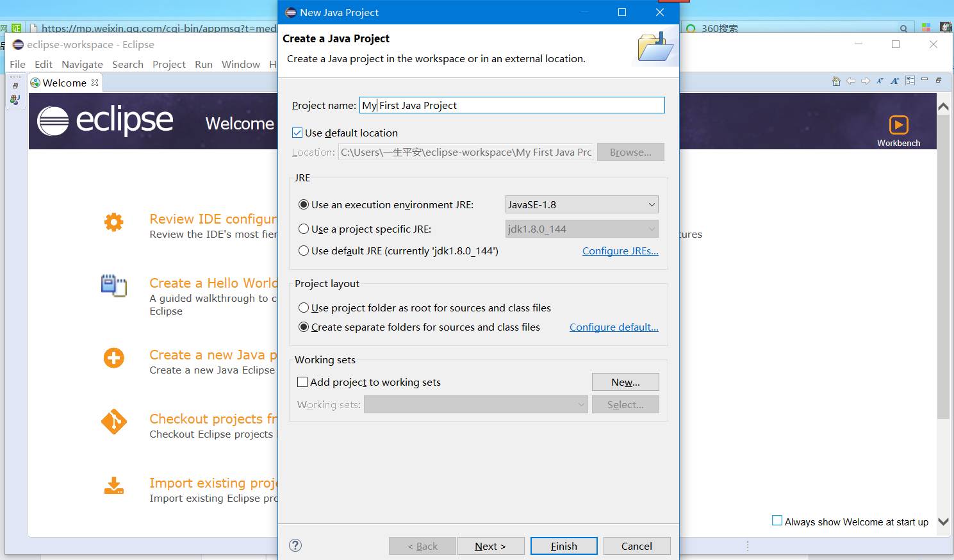Reduce the Welcome page font size
This screenshot has width=954, height=560.
coord(880,81)
